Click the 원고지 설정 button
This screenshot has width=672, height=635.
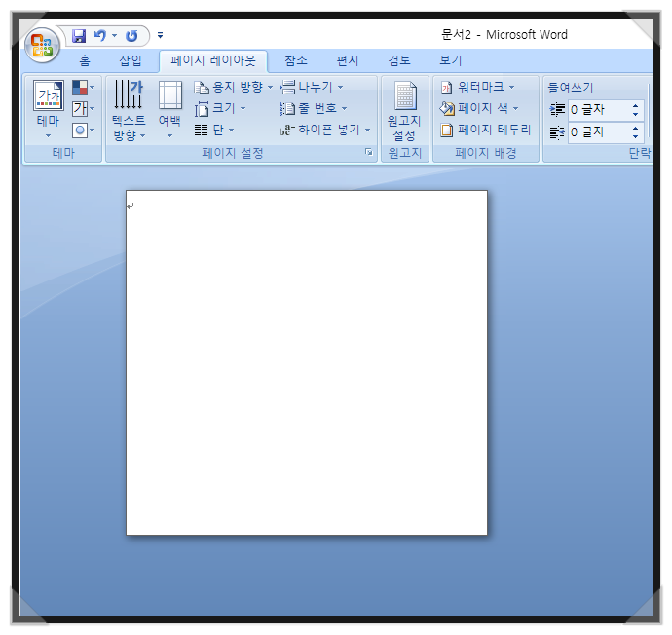(x=404, y=111)
